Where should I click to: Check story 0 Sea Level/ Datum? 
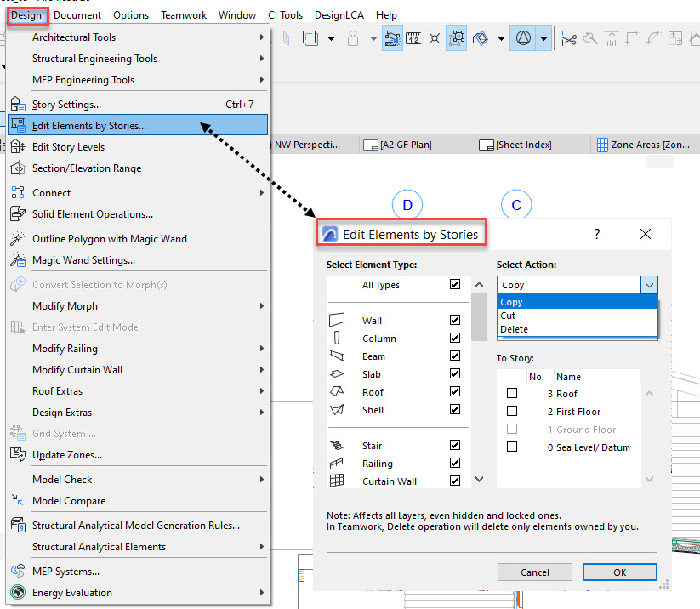pyautogui.click(x=512, y=447)
